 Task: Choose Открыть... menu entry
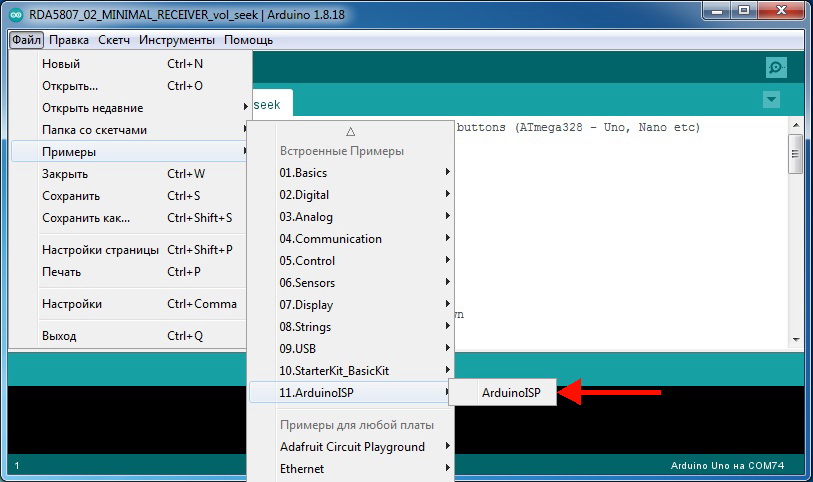(x=129, y=86)
